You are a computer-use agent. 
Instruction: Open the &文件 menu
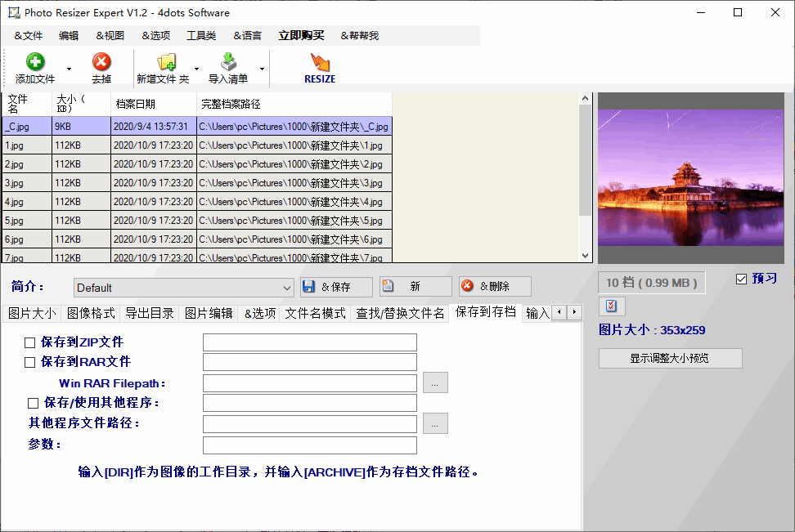pyautogui.click(x=29, y=35)
